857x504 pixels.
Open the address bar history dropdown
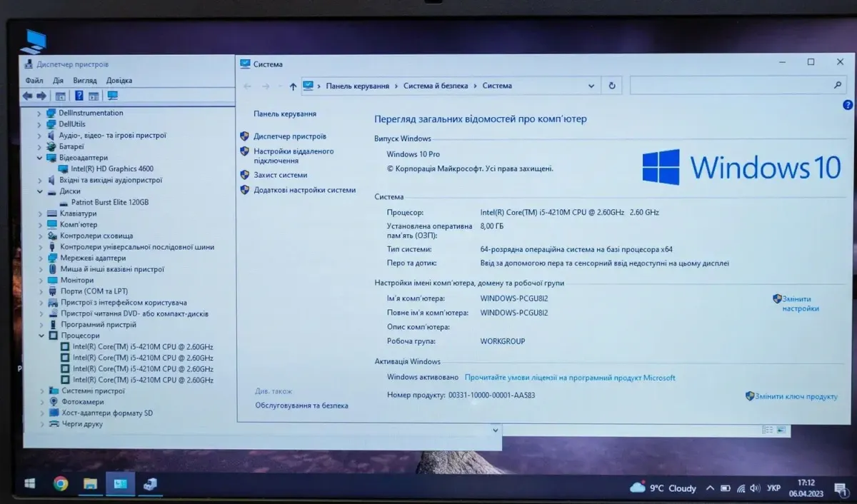[591, 86]
